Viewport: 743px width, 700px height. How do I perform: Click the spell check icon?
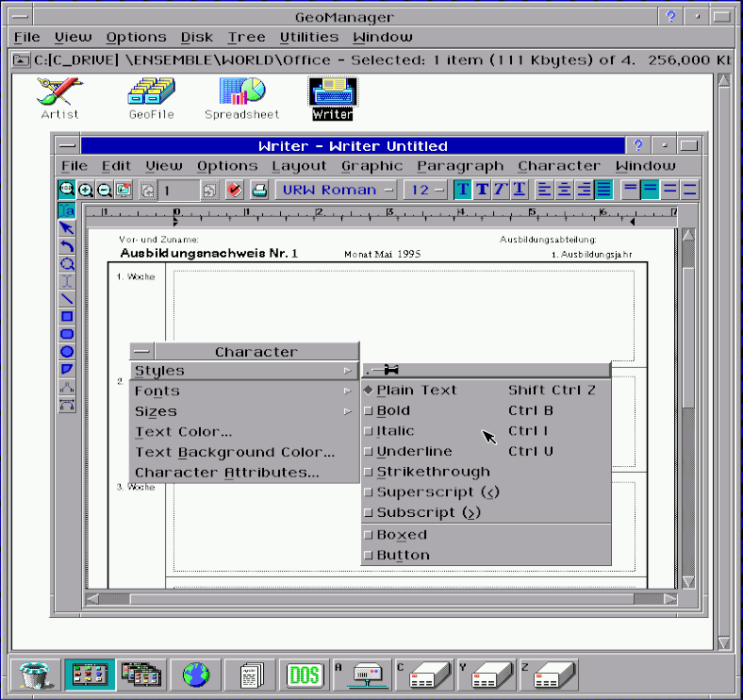coord(235,190)
